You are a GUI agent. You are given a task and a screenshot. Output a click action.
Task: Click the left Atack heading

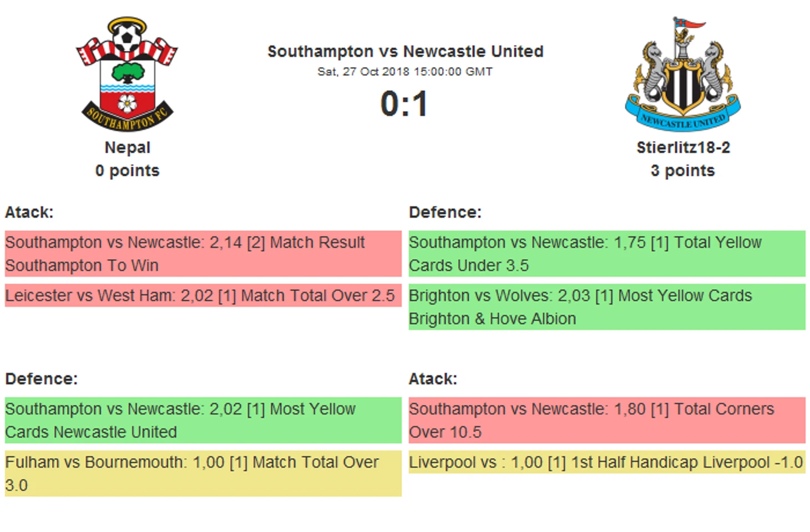29,212
